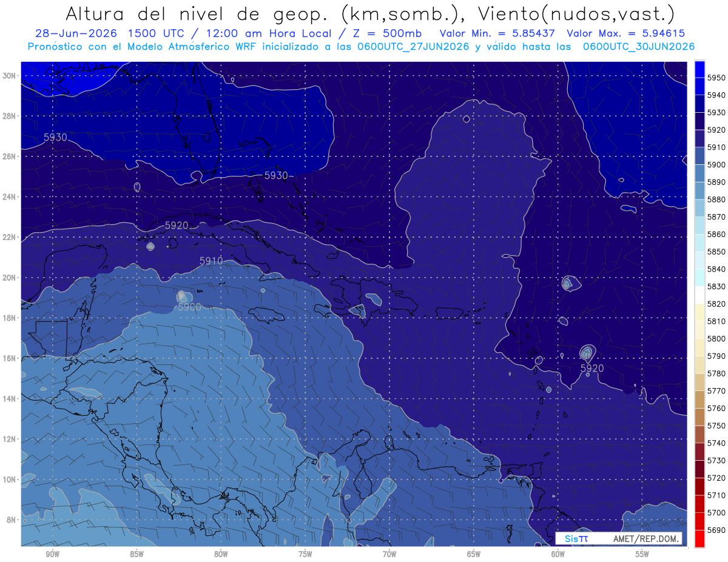Screen dimensions: 728x562
Task: Click the SisTT logo in the map corner
Action: (576, 538)
